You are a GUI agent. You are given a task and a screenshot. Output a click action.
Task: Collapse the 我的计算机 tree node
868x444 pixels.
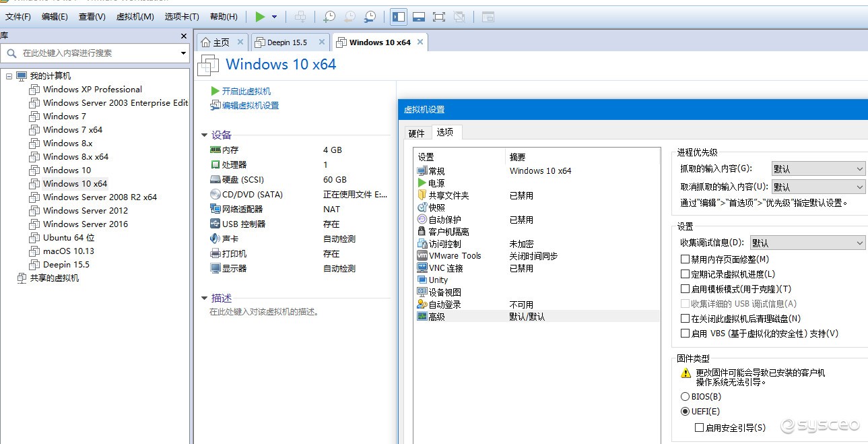pyautogui.click(x=9, y=76)
